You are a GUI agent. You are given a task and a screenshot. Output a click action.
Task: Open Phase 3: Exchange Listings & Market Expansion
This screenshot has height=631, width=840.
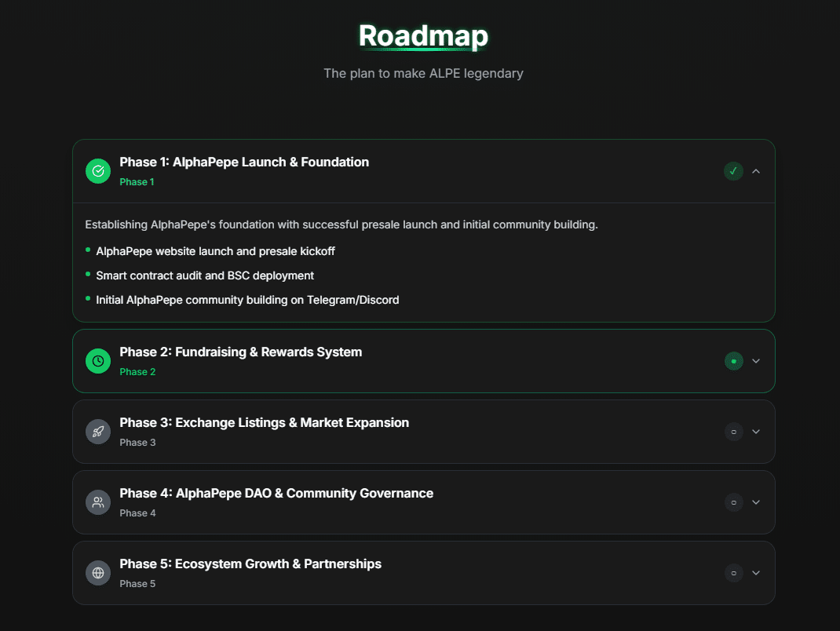tap(264, 423)
